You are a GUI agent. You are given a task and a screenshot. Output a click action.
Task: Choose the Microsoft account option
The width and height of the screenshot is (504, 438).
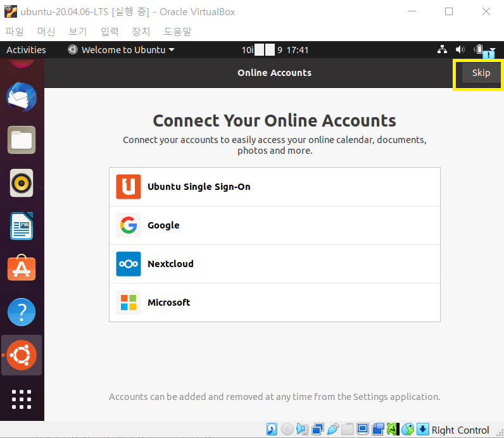tap(275, 303)
